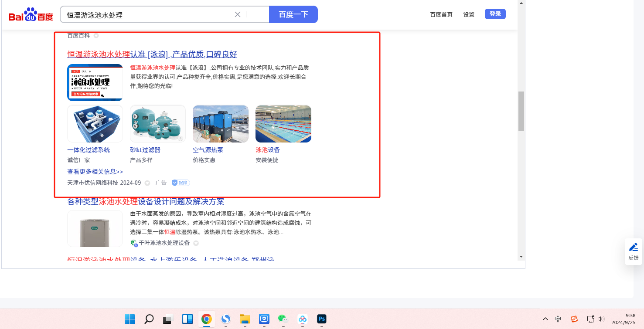Viewport: 644px width, 329px height.
Task: Click the Baidu logo
Action: coord(31,15)
